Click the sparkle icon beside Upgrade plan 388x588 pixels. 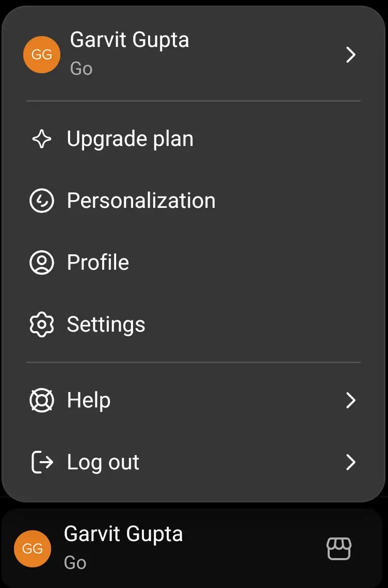click(x=42, y=139)
